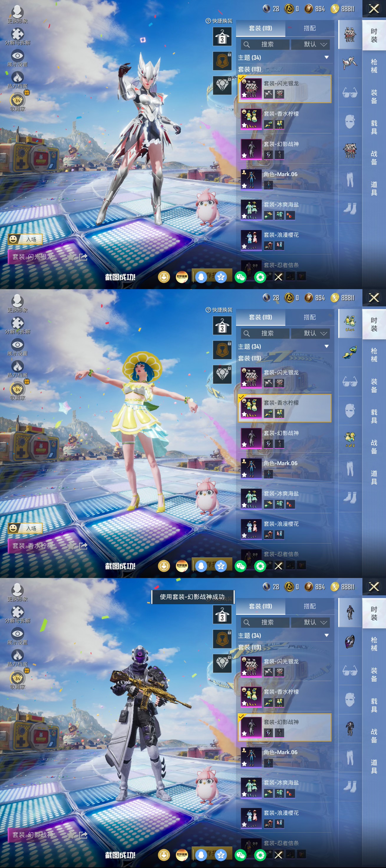386x868 pixels.
Task: Select highlighted 套装-香水柠檬 row in lemon dress screenshot
Action: pyautogui.click(x=285, y=408)
